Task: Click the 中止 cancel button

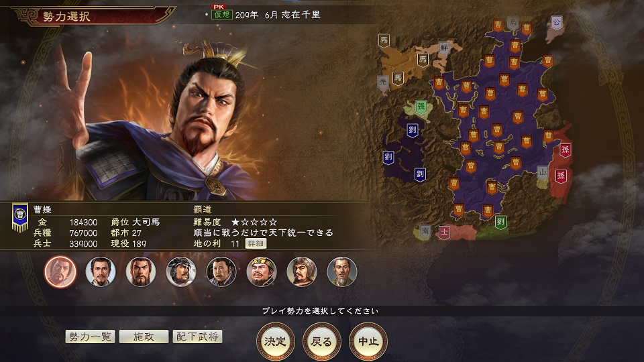Action: 368,341
